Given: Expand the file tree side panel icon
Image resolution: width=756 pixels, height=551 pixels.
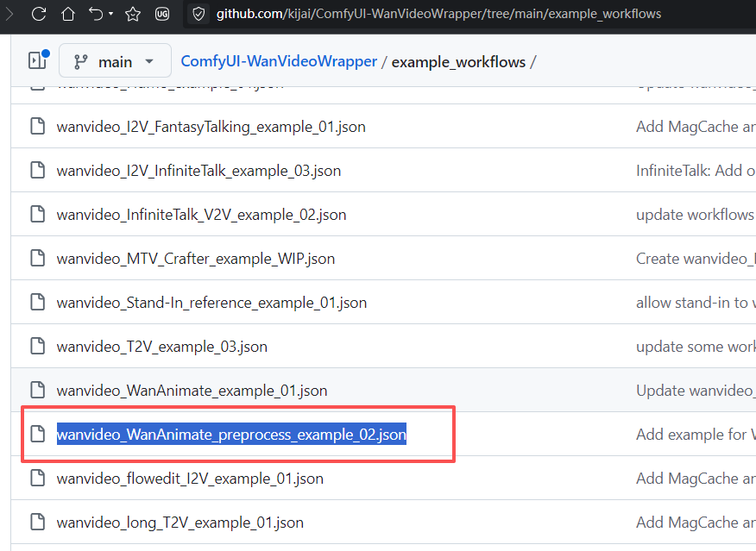Looking at the screenshot, I should (38, 60).
